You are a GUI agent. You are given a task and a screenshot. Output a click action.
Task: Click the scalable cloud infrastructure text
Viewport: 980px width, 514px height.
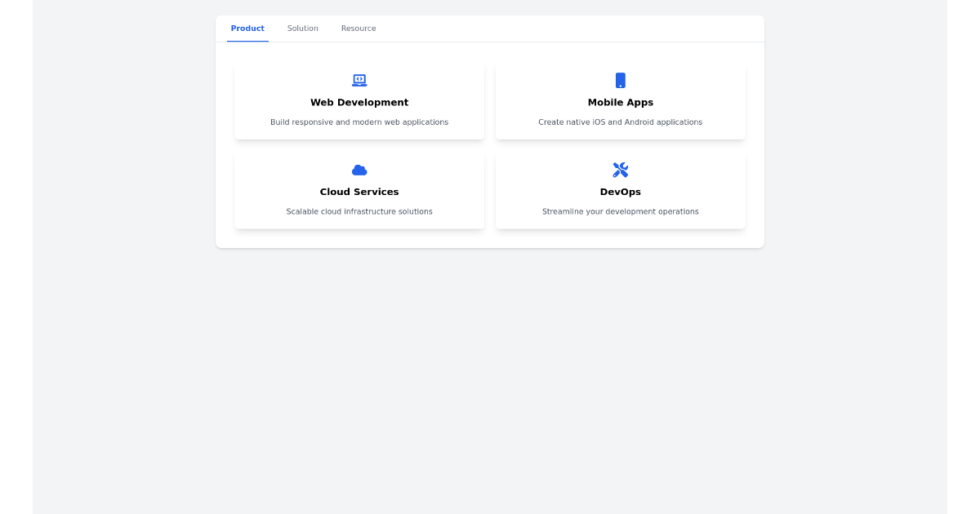[359, 211]
